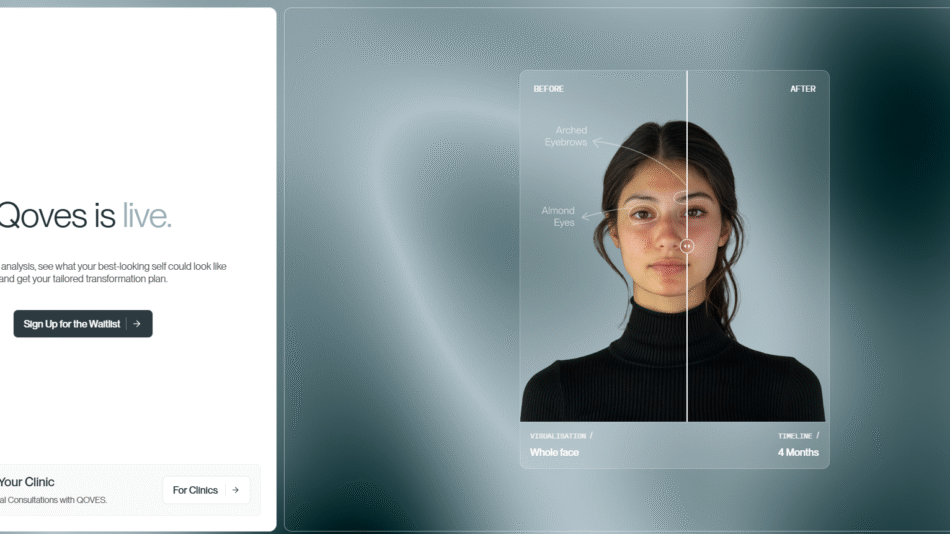950x534 pixels.
Task: Click the Whole face visualisation value
Action: click(554, 453)
